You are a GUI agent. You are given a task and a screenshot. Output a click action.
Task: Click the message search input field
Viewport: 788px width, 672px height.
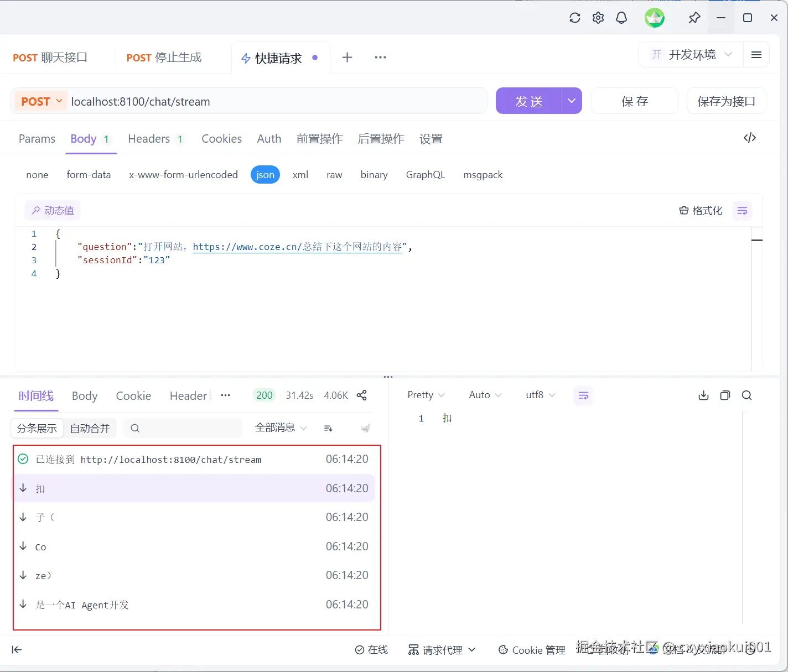(183, 428)
